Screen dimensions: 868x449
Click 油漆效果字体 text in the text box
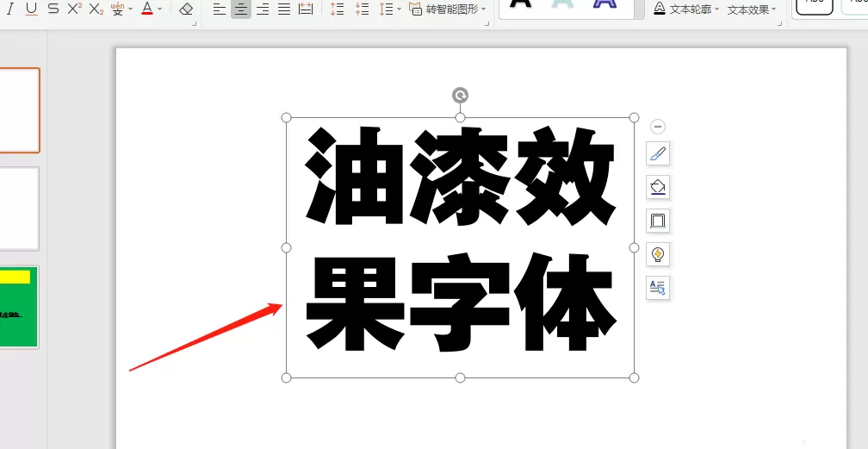[460, 240]
